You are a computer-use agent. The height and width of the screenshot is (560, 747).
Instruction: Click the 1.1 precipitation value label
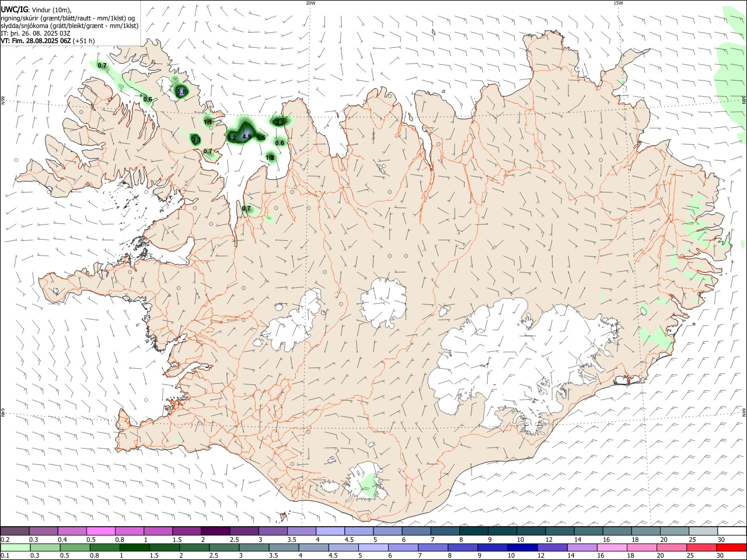(208, 121)
